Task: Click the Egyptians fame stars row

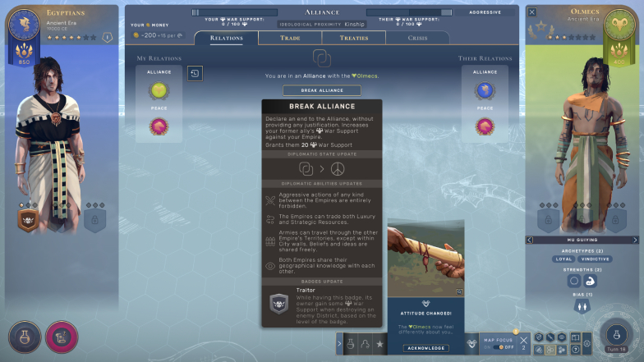Action: coord(72,38)
